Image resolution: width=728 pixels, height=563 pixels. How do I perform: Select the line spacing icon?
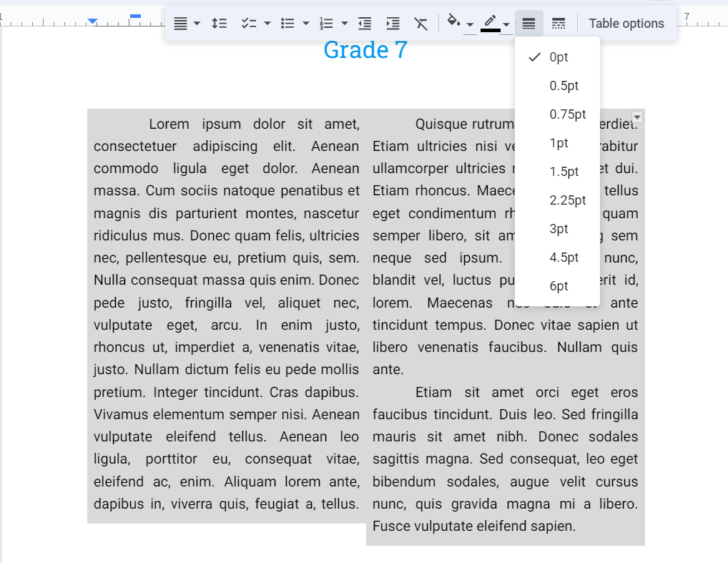pos(220,23)
